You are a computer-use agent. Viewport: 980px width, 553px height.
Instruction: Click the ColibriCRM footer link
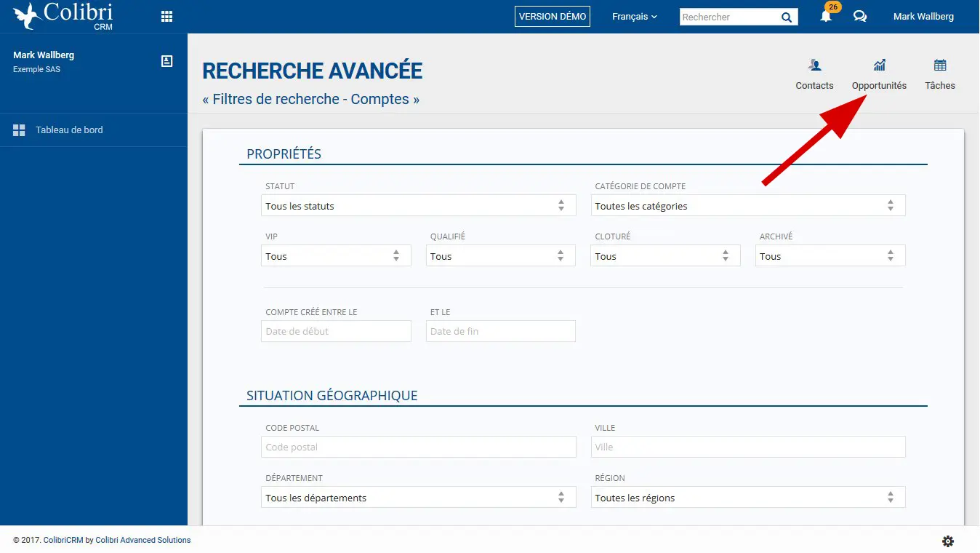[x=63, y=540]
